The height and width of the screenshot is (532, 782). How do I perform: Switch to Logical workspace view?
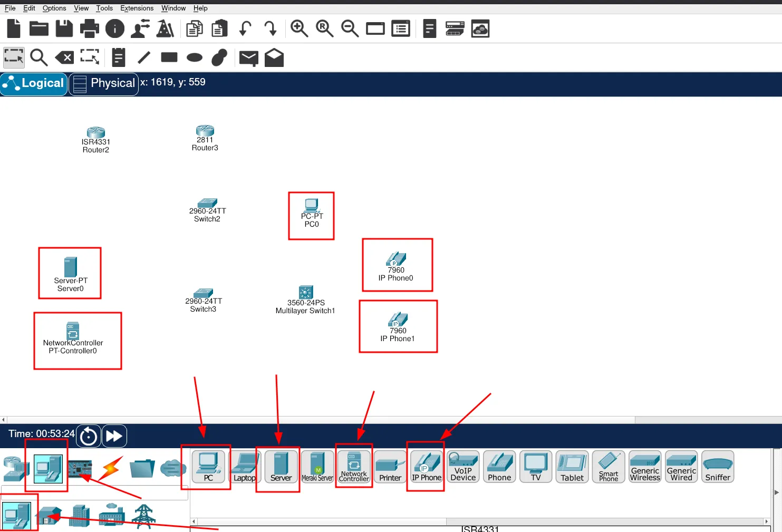(x=34, y=84)
